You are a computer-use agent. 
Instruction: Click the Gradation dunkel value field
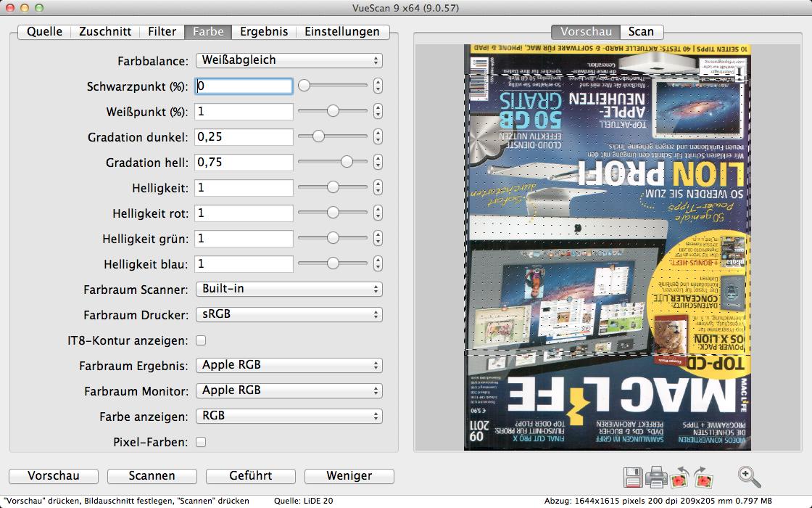pos(244,137)
